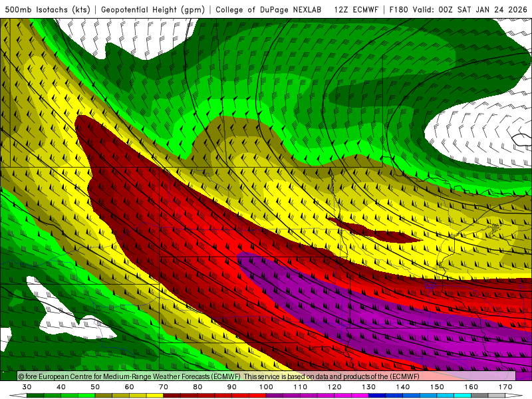Click the '80' label on the color scale

198,387
